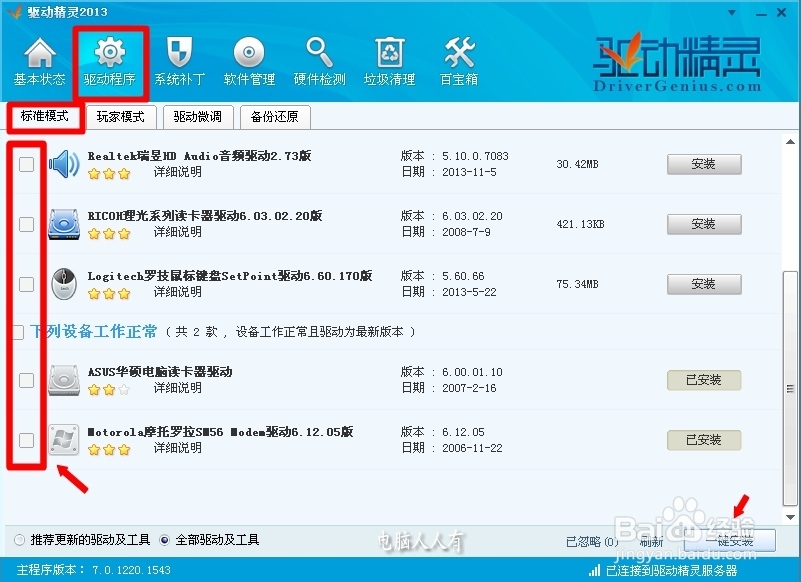Check the RICOH card reader driver checkbox
This screenshot has width=801, height=582.
(x=26, y=224)
